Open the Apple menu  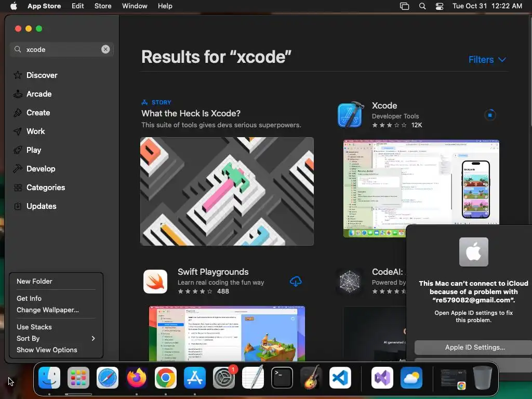click(14, 6)
